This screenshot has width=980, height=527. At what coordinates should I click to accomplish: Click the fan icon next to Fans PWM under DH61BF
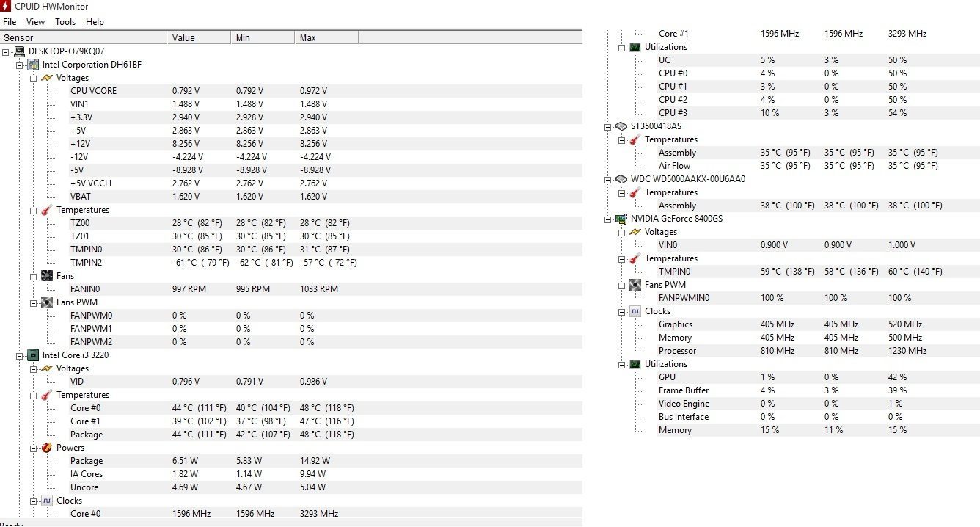(x=47, y=302)
